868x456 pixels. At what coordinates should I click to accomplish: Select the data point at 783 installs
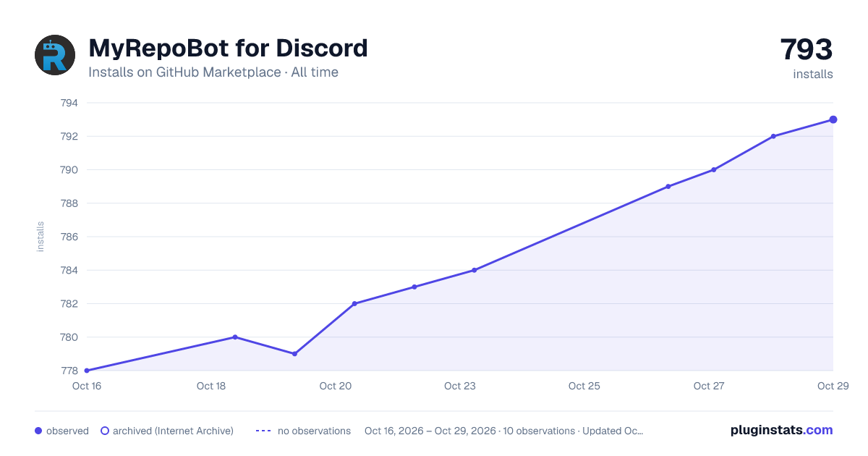point(414,287)
